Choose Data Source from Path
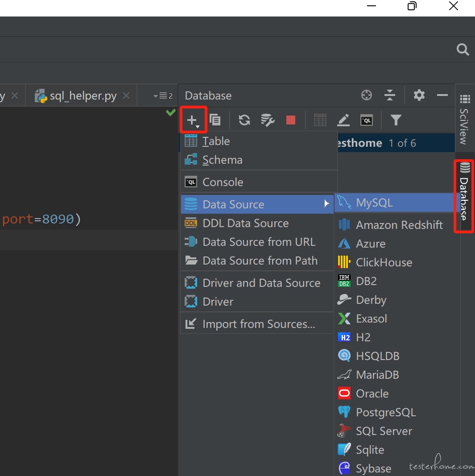The height and width of the screenshot is (476, 475). (257, 261)
